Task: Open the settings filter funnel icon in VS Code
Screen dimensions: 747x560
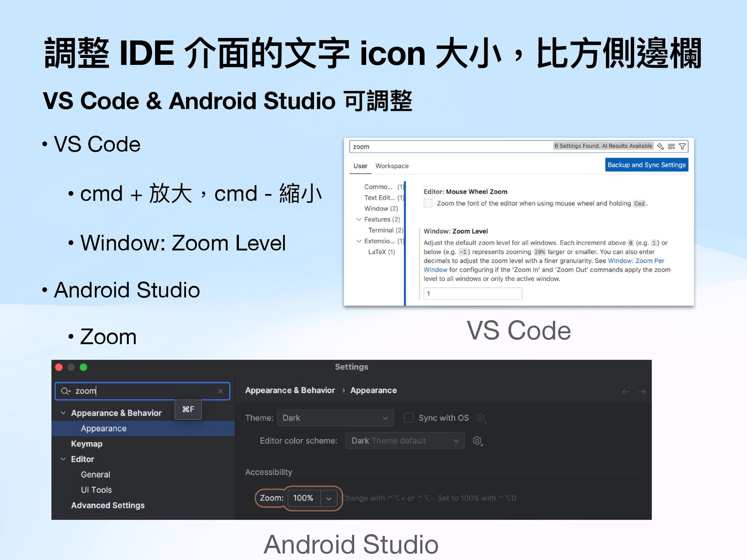Action: 682,146
